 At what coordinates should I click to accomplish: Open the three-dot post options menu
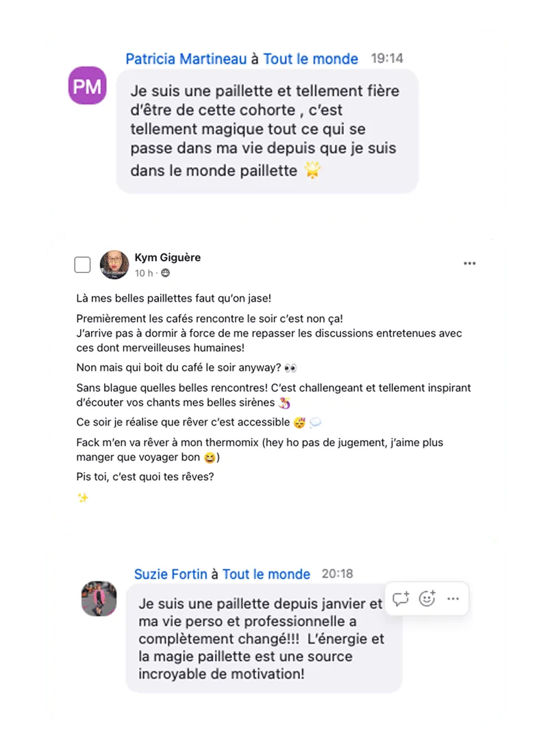[x=469, y=263]
